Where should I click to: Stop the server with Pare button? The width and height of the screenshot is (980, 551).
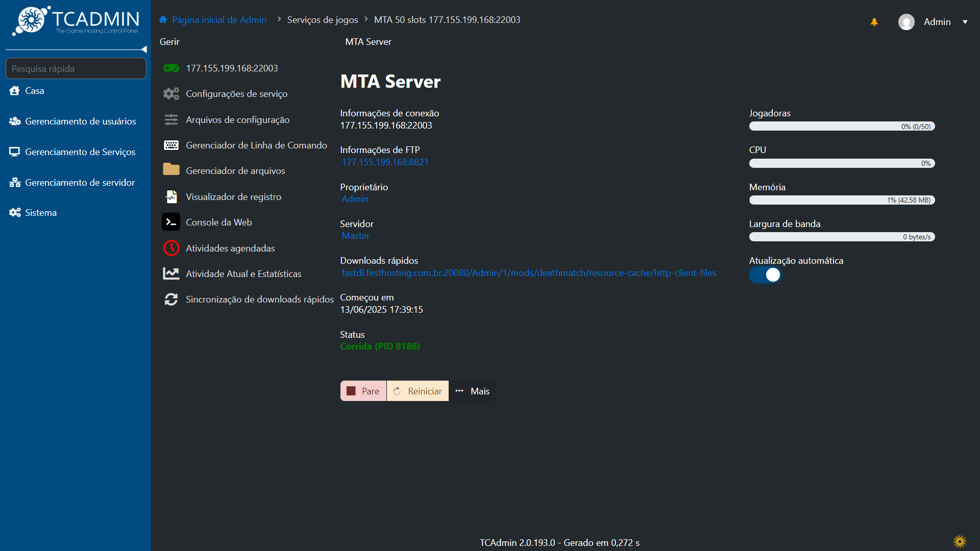pyautogui.click(x=363, y=391)
